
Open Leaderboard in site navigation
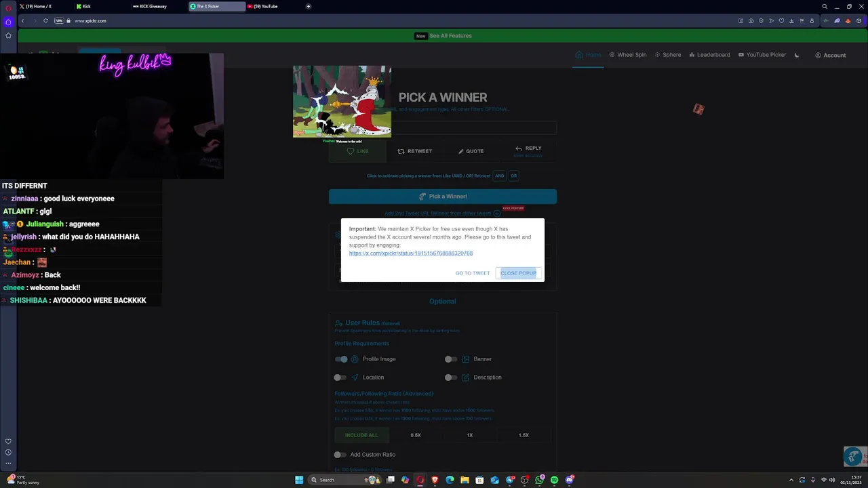[709, 55]
